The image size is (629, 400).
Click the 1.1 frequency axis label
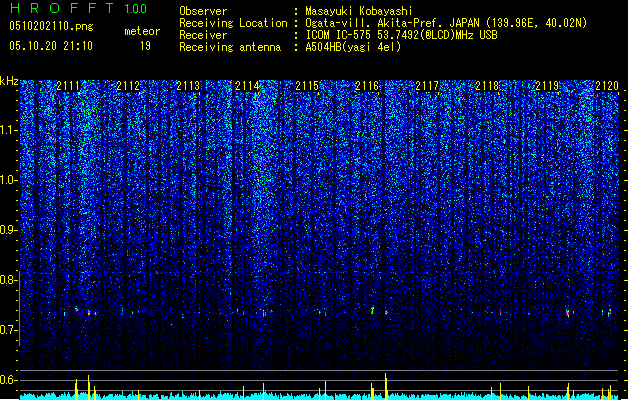pos(9,130)
